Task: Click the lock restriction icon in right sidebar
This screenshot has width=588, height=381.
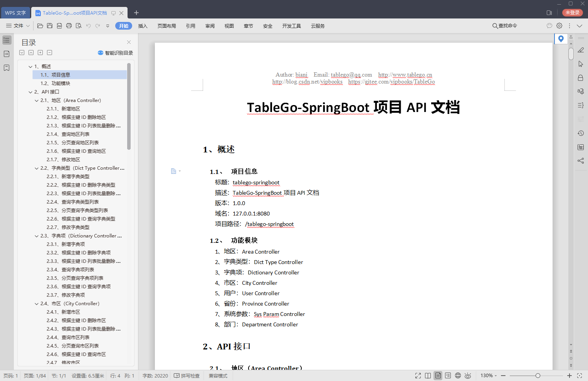Action: click(581, 78)
